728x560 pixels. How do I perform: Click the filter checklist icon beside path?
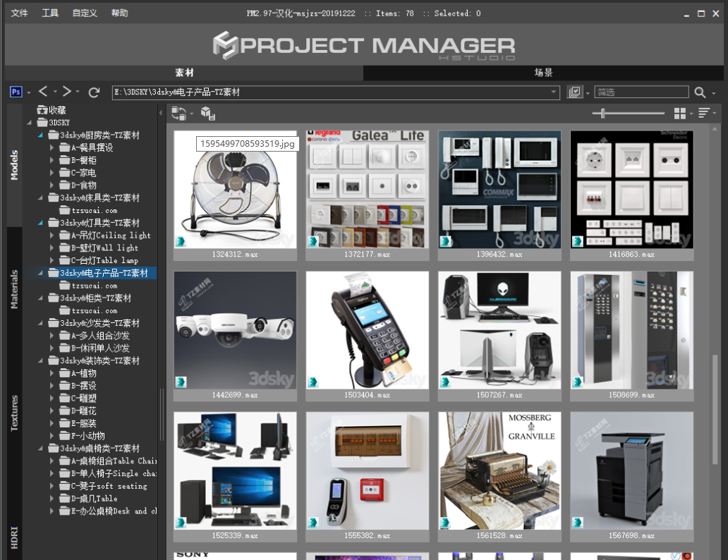click(x=575, y=92)
